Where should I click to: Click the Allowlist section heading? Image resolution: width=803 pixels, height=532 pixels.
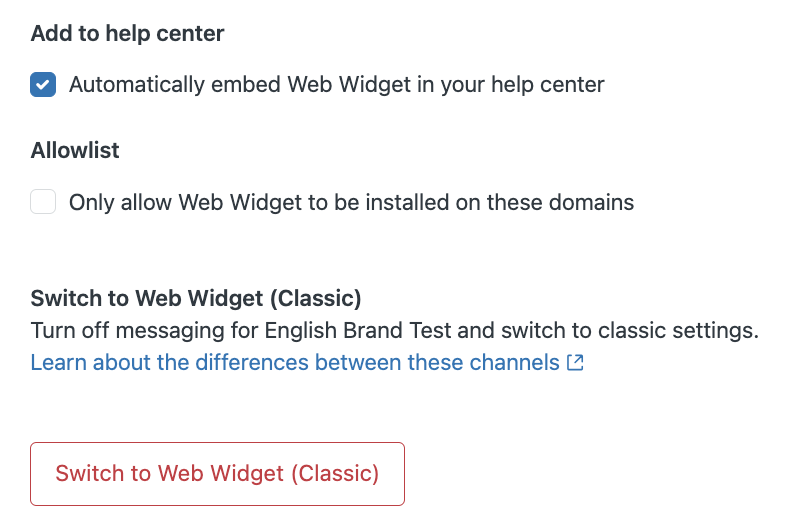pyautogui.click(x=75, y=151)
